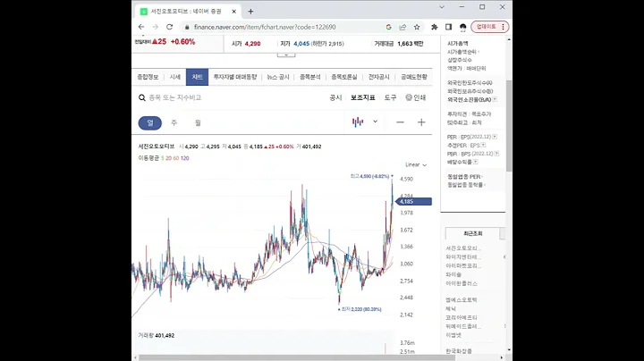Reload the Naver finance page
644x361 pixels.
pyautogui.click(x=169, y=27)
